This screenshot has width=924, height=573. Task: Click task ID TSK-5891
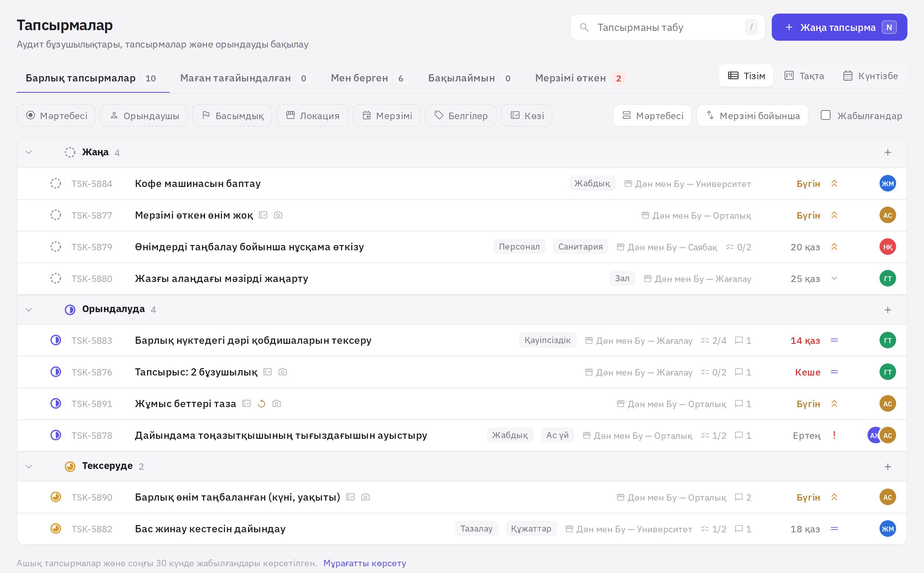coord(92,404)
